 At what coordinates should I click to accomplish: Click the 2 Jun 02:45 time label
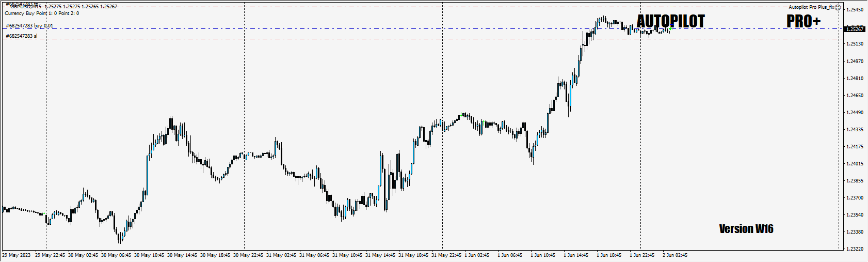point(675,255)
